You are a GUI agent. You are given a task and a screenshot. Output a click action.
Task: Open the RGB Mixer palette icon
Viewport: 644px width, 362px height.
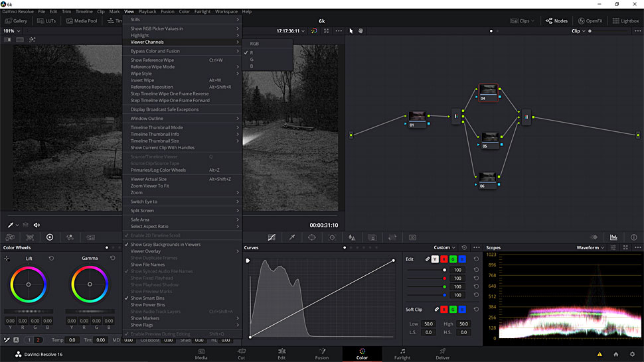(70, 237)
